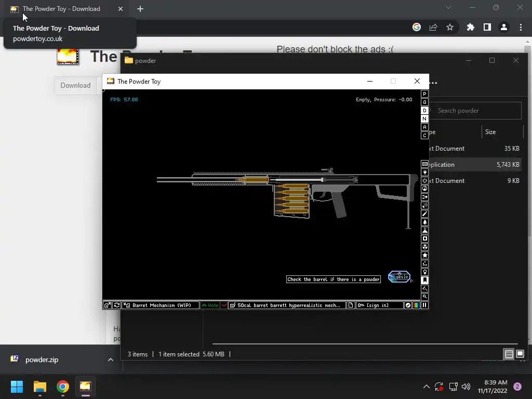
Task: Toggle N Newtonian gravity quick option
Action: (x=424, y=119)
